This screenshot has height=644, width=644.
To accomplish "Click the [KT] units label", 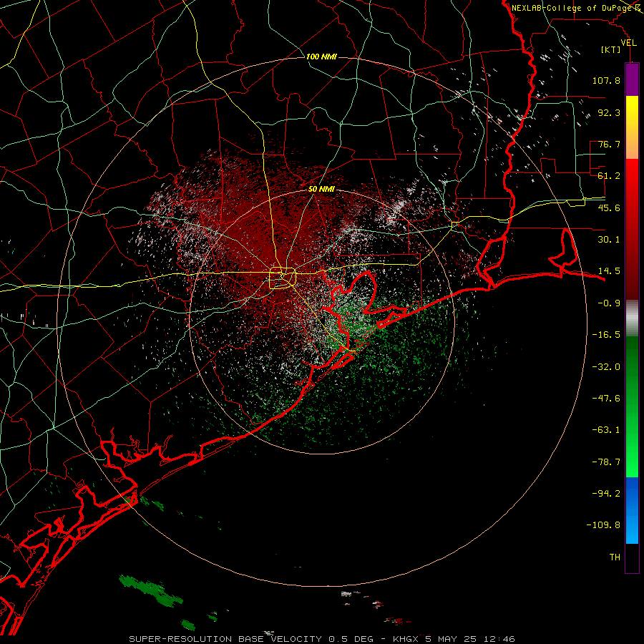I will coord(611,49).
